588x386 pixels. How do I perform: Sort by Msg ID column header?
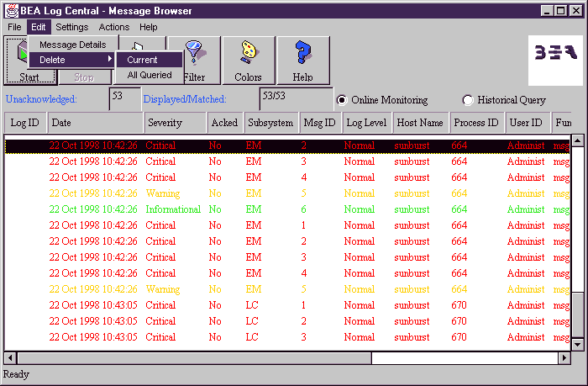(x=320, y=123)
